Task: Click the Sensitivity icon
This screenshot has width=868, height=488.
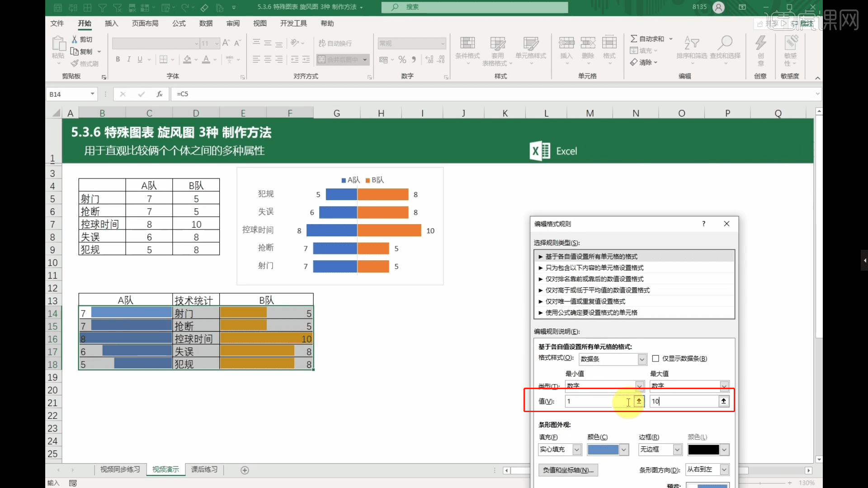Action: 791,43
